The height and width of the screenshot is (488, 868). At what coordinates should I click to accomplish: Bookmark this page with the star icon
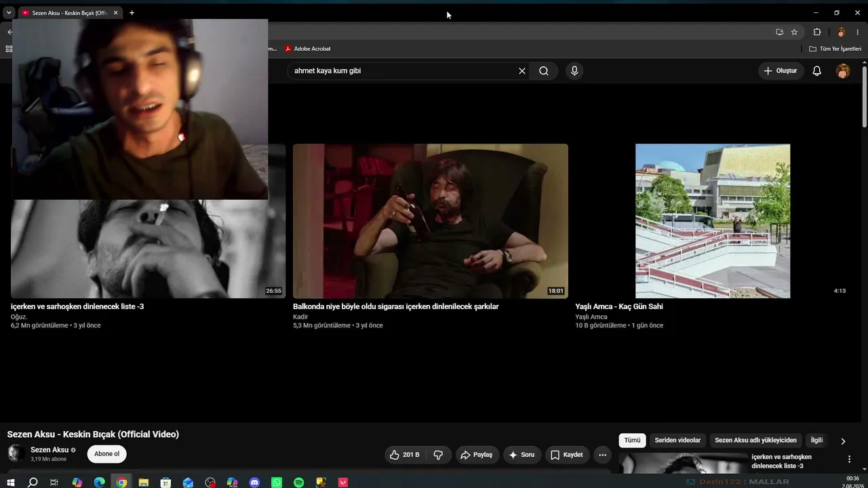pyautogui.click(x=794, y=32)
